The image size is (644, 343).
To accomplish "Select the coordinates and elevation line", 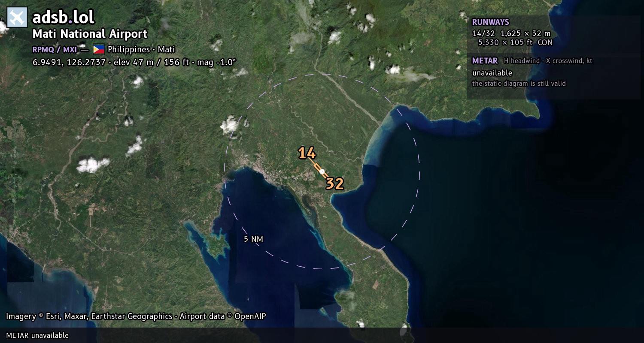I will (134, 62).
